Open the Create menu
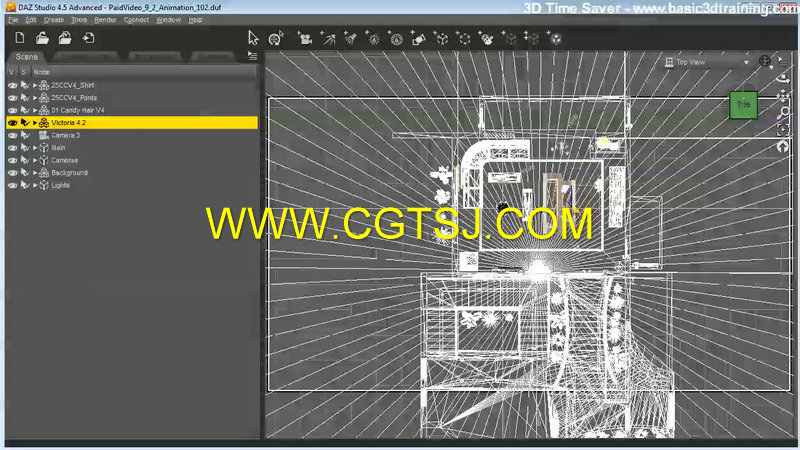This screenshot has width=800, height=450. pyautogui.click(x=54, y=20)
